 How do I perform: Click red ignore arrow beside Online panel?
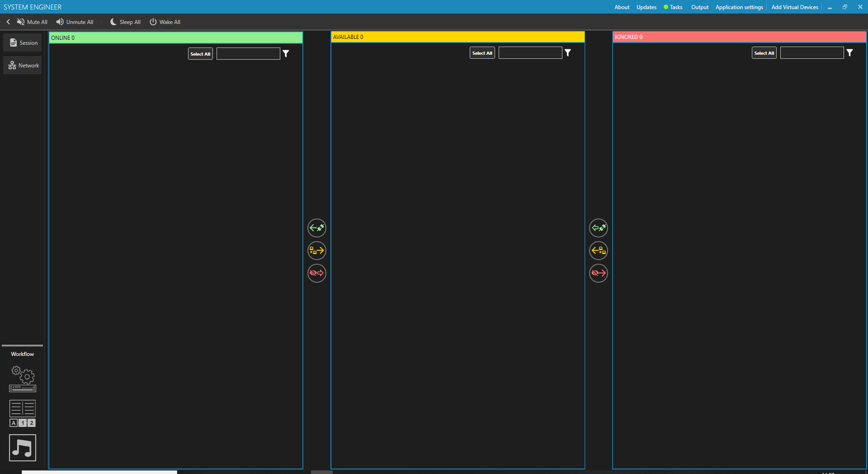point(317,273)
